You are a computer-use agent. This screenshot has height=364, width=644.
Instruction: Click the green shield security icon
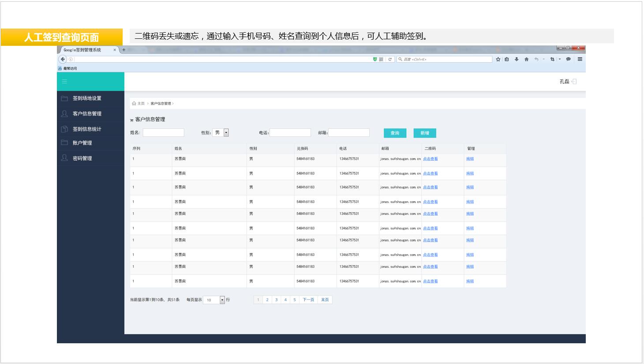pyautogui.click(x=375, y=59)
